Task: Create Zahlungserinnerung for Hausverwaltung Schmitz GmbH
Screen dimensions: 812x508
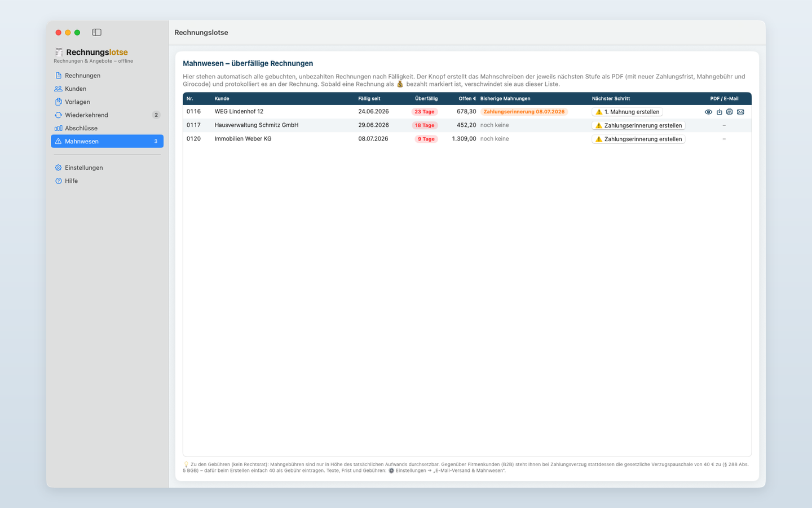Action: tap(638, 125)
